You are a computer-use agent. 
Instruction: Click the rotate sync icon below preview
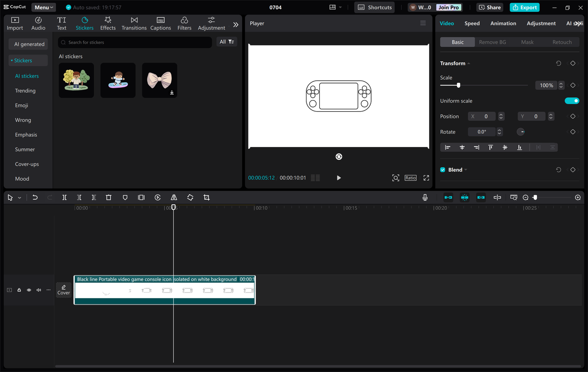click(339, 157)
